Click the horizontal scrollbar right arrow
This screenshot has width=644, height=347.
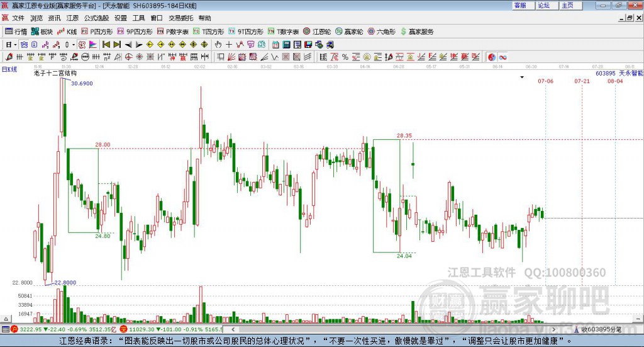[553, 329]
